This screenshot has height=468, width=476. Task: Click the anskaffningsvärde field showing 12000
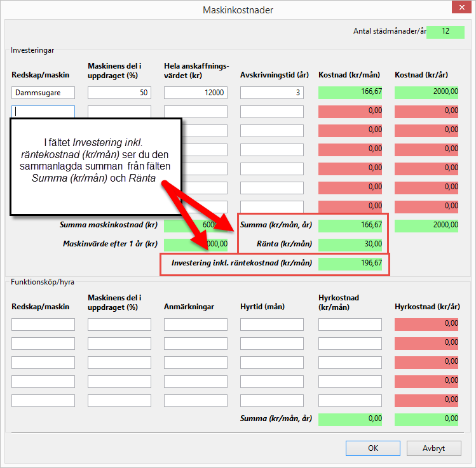point(196,93)
